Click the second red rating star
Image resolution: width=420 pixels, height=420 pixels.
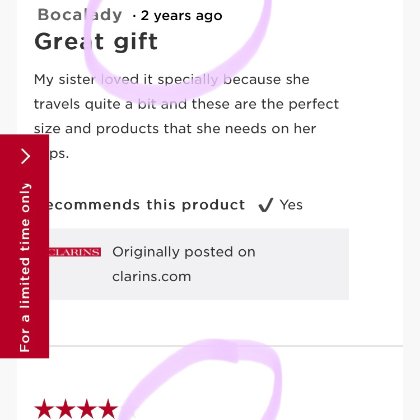(65, 409)
